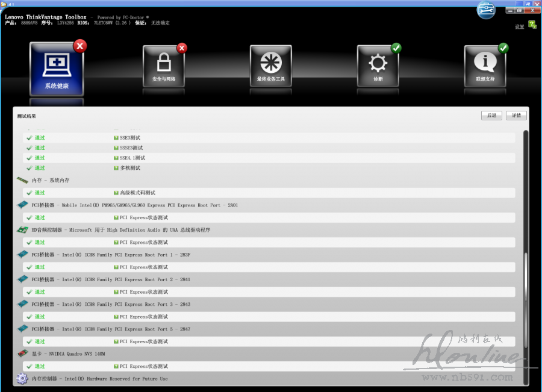Click help icon next to SSE3测试
This screenshot has width=542, height=392.
click(x=116, y=138)
